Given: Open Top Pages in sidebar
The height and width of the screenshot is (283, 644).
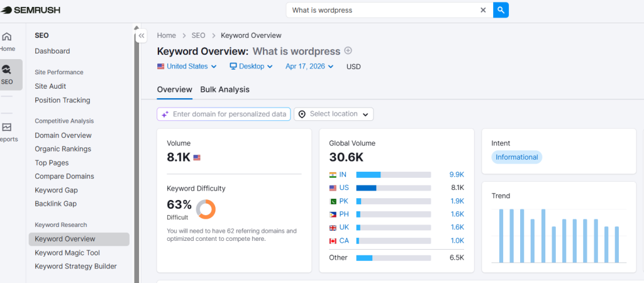Looking at the screenshot, I should pyautogui.click(x=52, y=163).
